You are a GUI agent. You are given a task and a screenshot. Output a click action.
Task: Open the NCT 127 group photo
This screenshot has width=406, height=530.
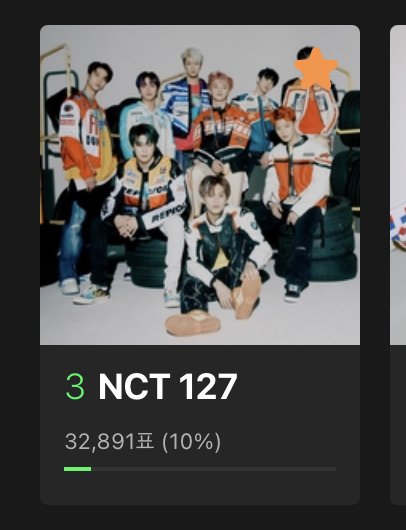pos(200,185)
